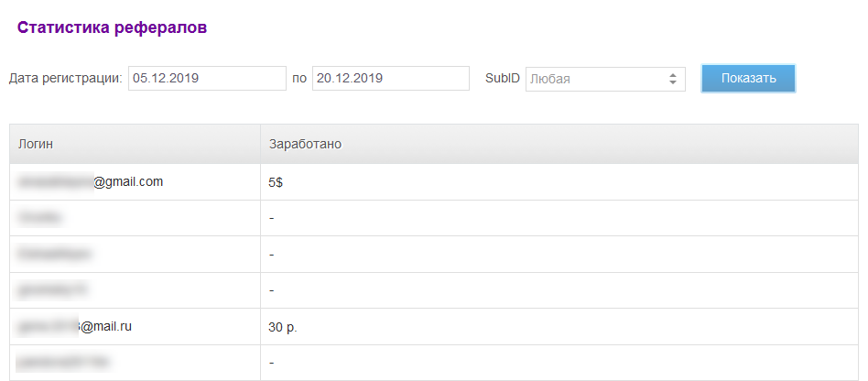The width and height of the screenshot is (868, 381).
Task: Click the Заработано column header
Action: point(305,145)
